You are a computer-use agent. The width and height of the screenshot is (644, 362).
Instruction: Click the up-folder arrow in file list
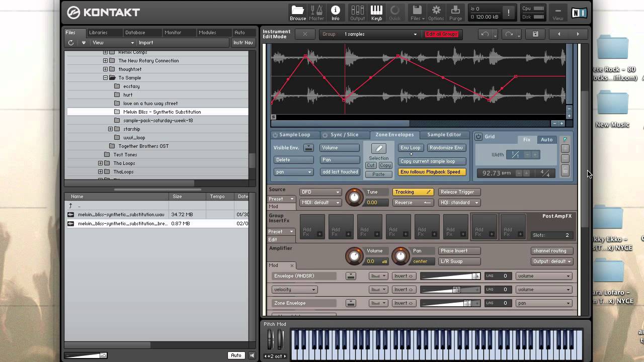pyautogui.click(x=70, y=206)
